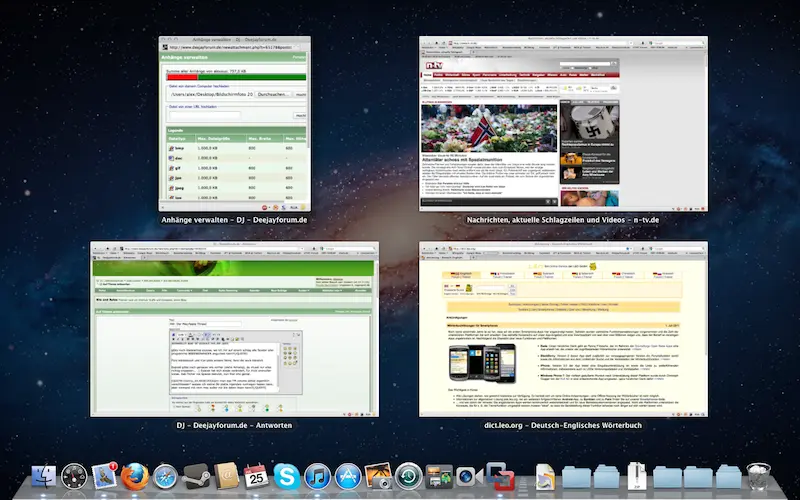Open the Trash in the dock

[758, 477]
